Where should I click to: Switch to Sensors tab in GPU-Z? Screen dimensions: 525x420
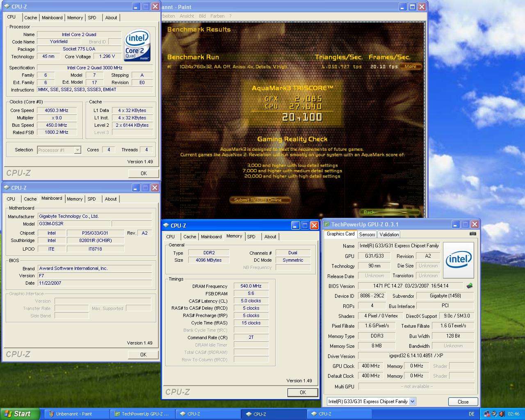click(367, 235)
